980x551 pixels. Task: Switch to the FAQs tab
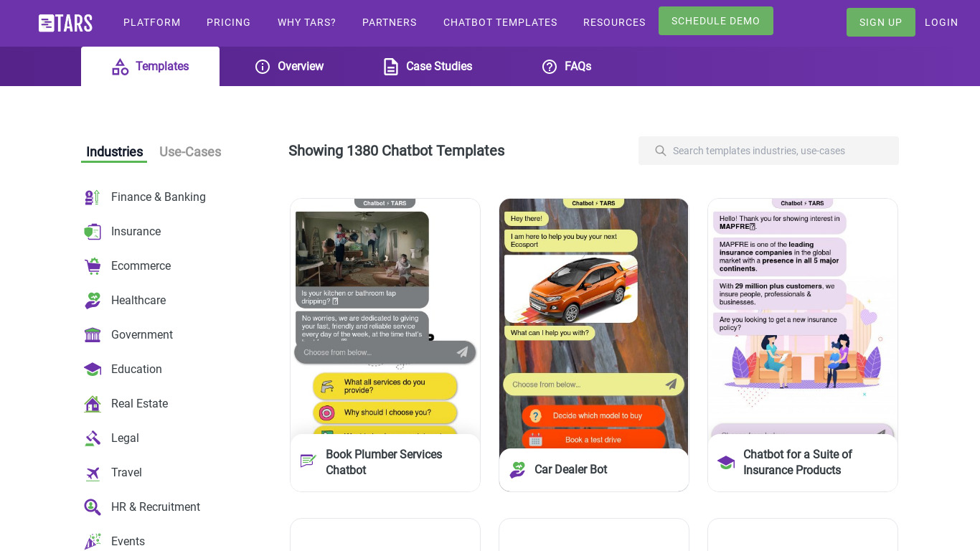pyautogui.click(x=567, y=67)
